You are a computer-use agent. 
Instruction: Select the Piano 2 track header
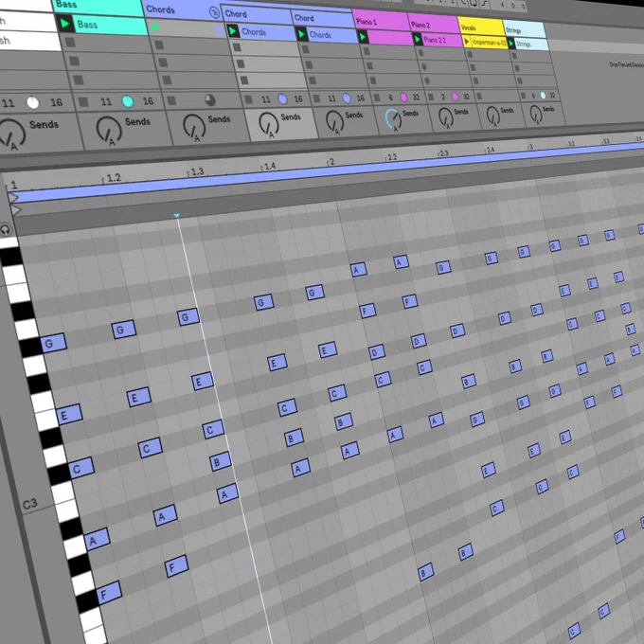point(432,25)
